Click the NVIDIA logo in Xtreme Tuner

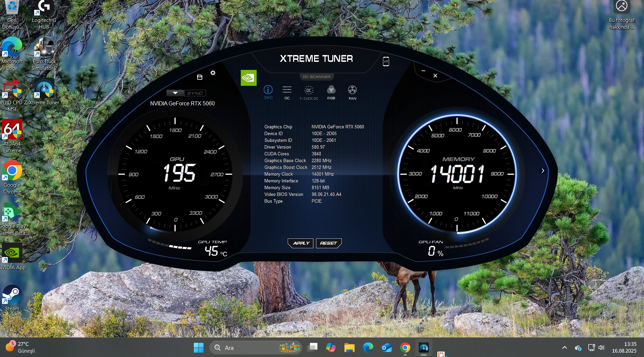point(249,78)
